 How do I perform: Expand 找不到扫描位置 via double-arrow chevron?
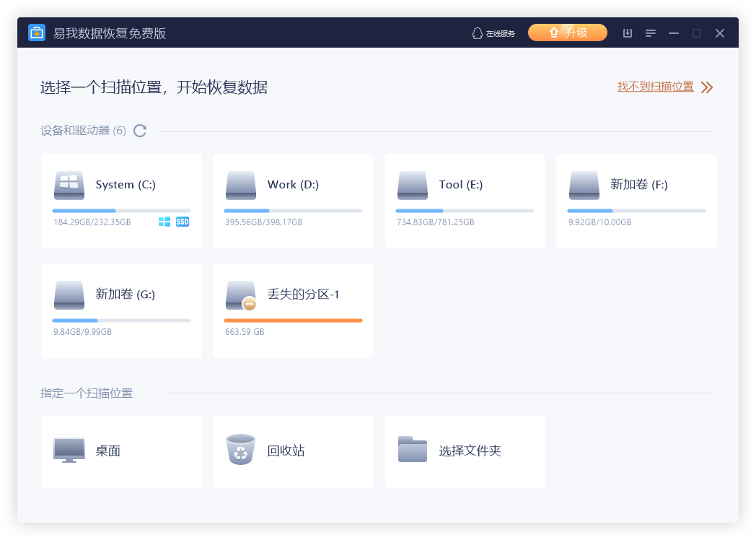pos(706,87)
